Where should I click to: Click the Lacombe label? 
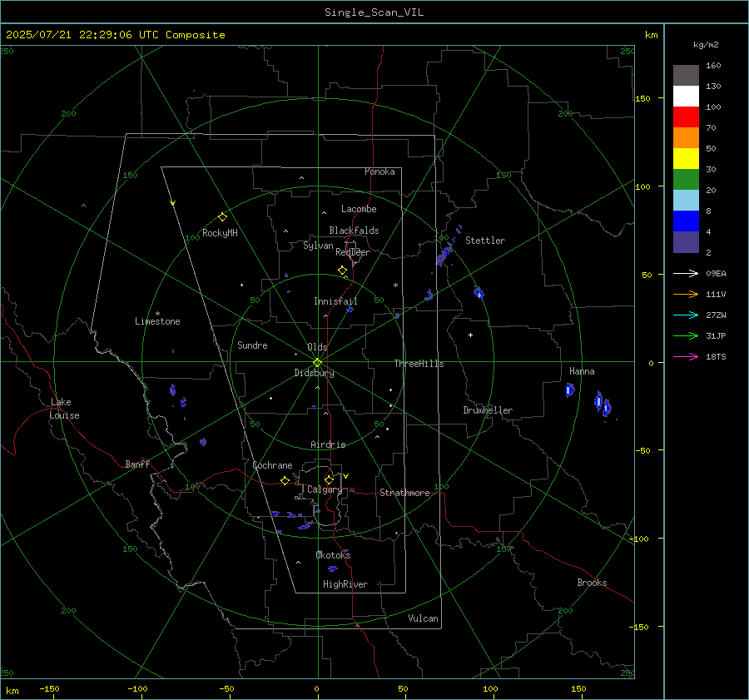click(x=359, y=209)
